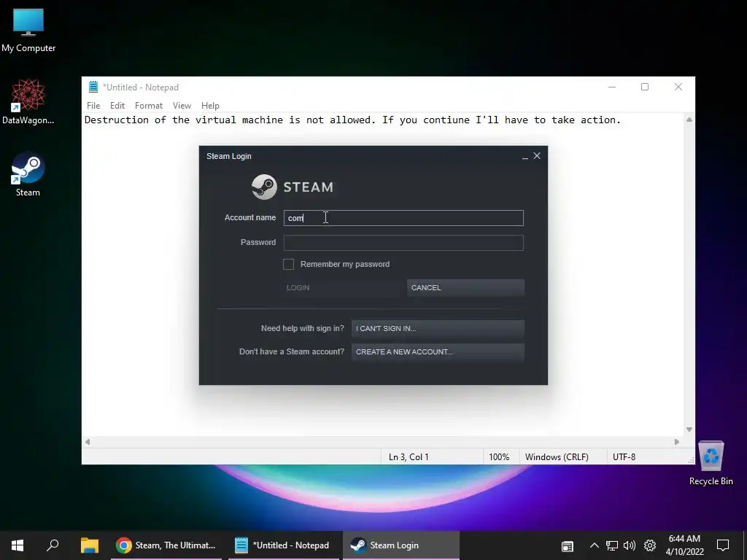Enable Remember my password checkbox
This screenshot has height=560, width=747.
coord(288,264)
